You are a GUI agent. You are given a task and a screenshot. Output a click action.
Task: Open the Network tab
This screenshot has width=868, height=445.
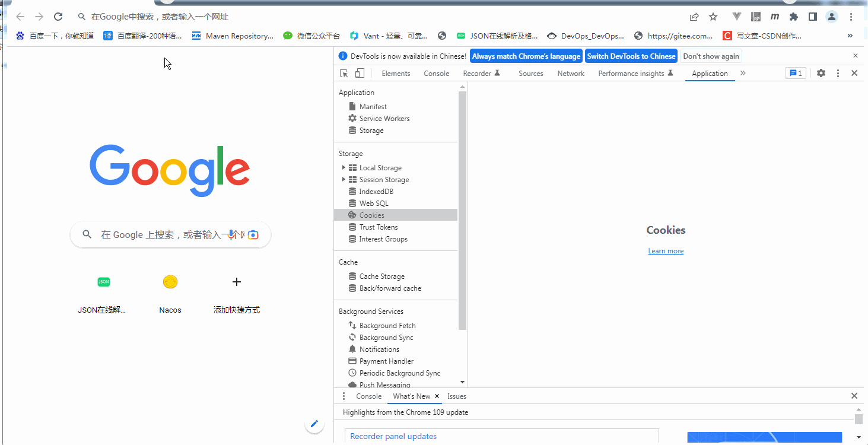point(571,74)
